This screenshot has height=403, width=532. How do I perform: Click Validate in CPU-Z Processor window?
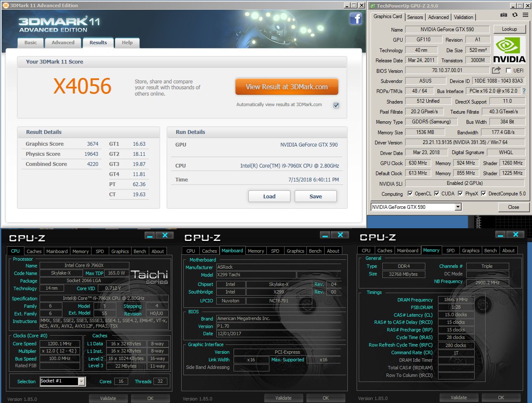click(x=108, y=398)
